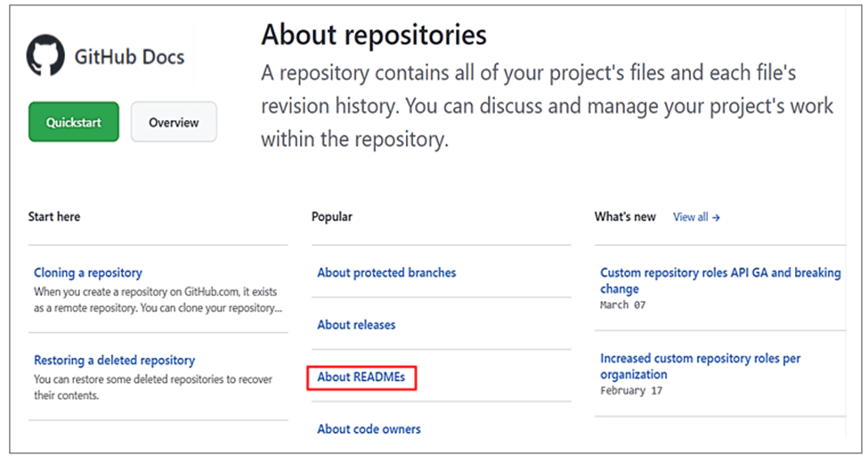Click View all next to What's new
868x464 pixels.
pyautogui.click(x=696, y=216)
